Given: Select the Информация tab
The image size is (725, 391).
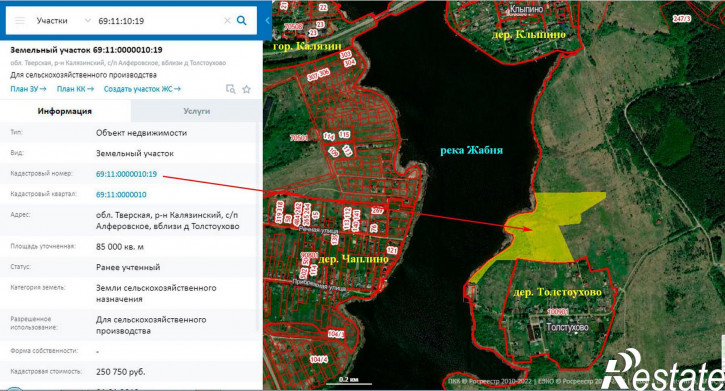Looking at the screenshot, I should (65, 111).
